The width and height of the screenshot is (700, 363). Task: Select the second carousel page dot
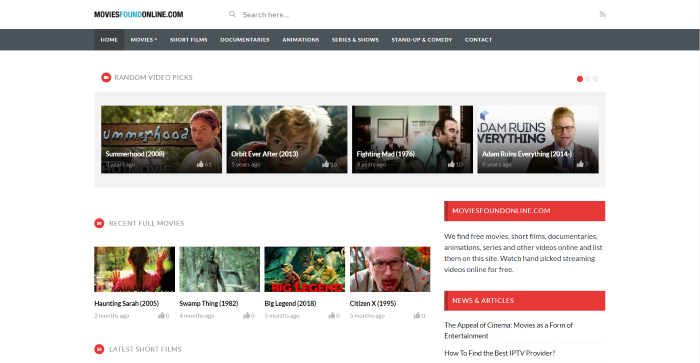(x=588, y=79)
